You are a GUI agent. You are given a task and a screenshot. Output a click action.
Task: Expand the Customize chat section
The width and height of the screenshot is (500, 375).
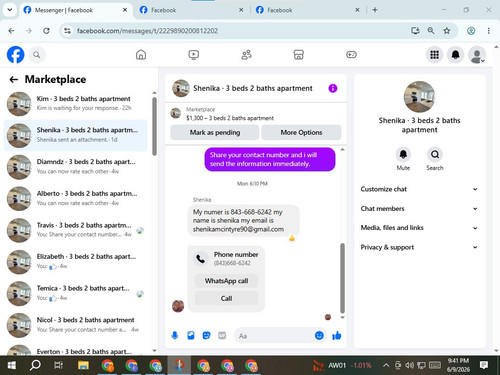pos(419,189)
